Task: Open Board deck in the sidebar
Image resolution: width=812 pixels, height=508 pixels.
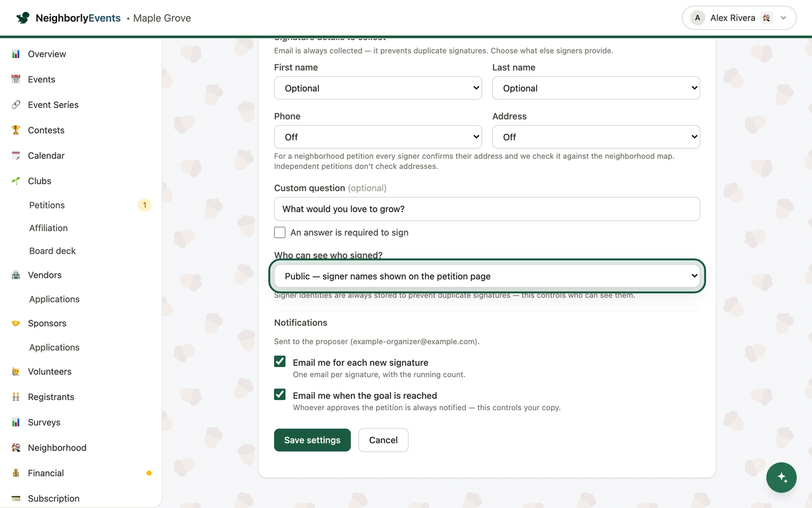Action: tap(53, 251)
